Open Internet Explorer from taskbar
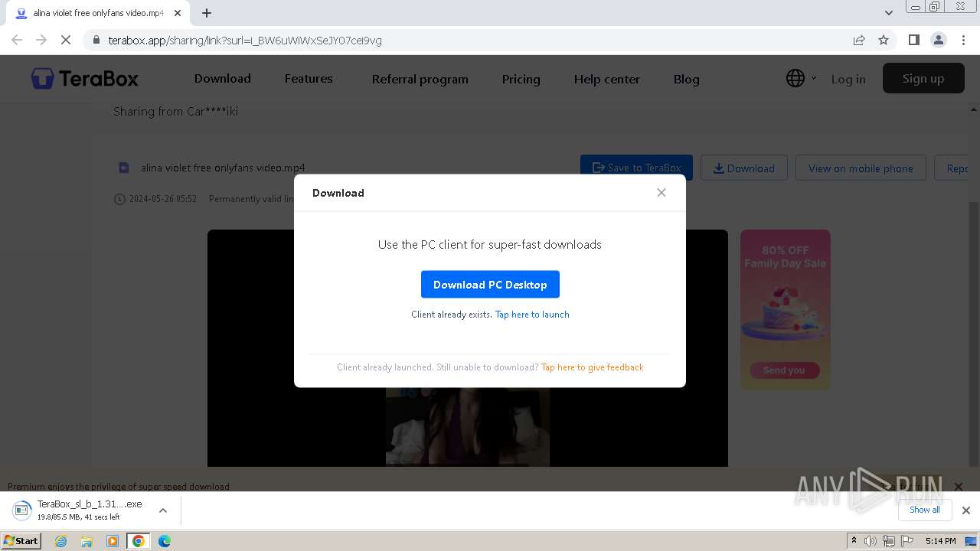The width and height of the screenshot is (980, 551). coord(61,541)
